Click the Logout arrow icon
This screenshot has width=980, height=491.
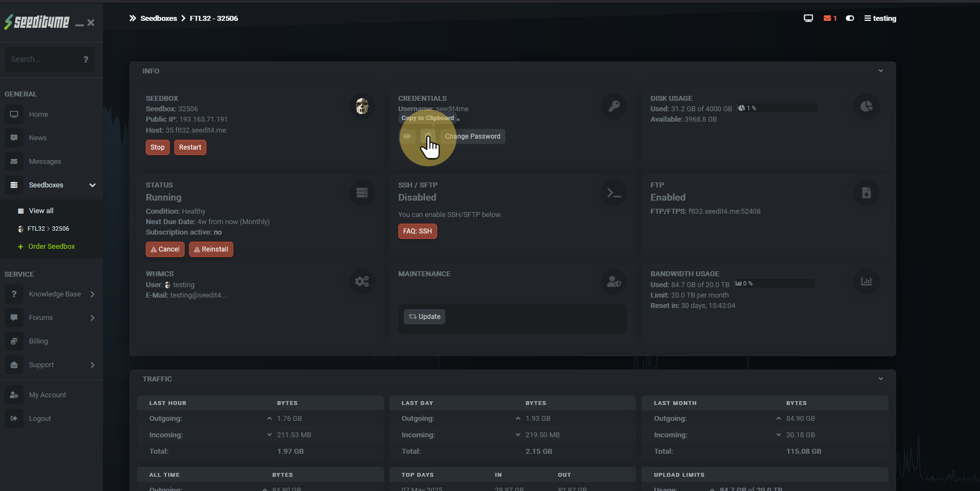click(x=14, y=419)
